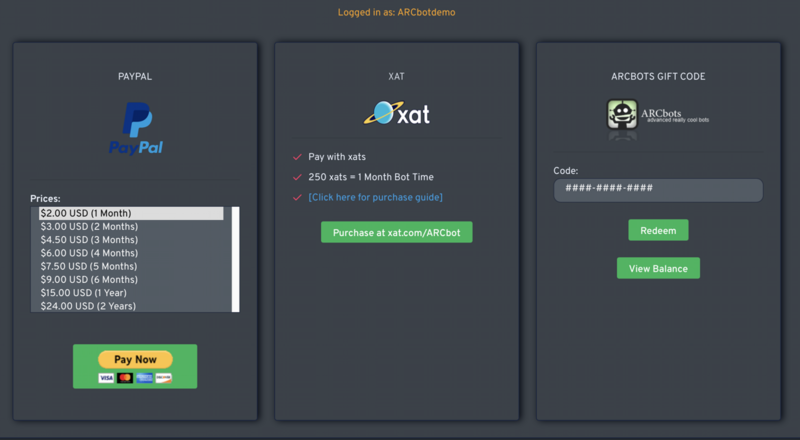Select the $4.50 USD (3 Months) price

(131, 240)
